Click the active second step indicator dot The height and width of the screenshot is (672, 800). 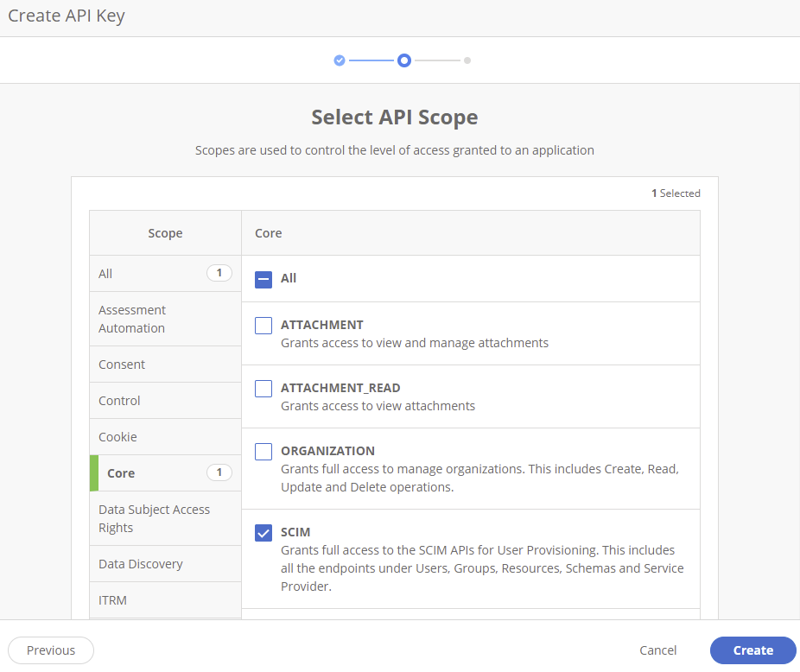pos(403,60)
